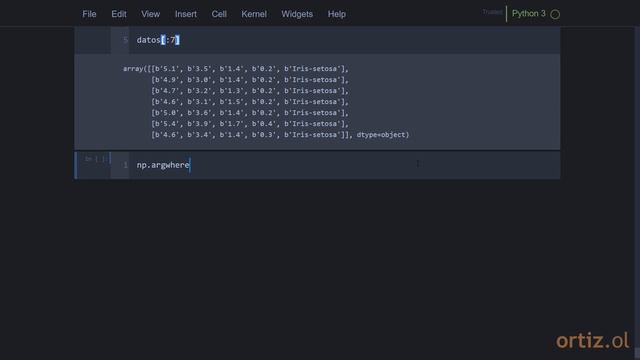Click the output row starting with b'4.7'
Image resolution: width=640 pixels, height=360 pixels.
(250, 91)
